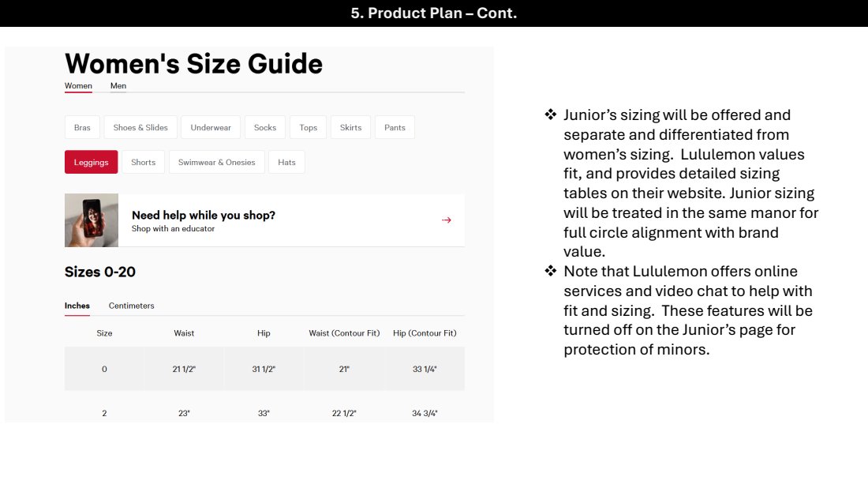Pick the Tops category button
Screen dimensions: 868x488
[x=309, y=128]
